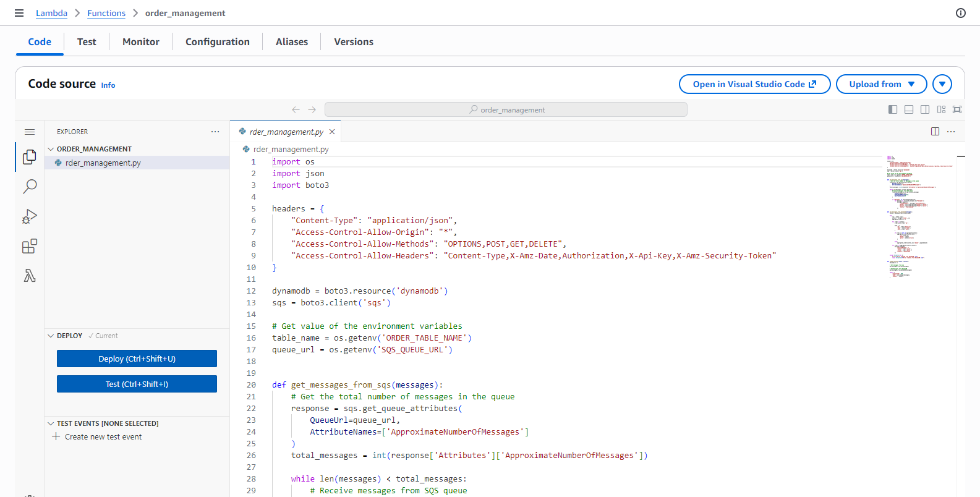Click the Lambda breadcrumb link

coord(51,13)
